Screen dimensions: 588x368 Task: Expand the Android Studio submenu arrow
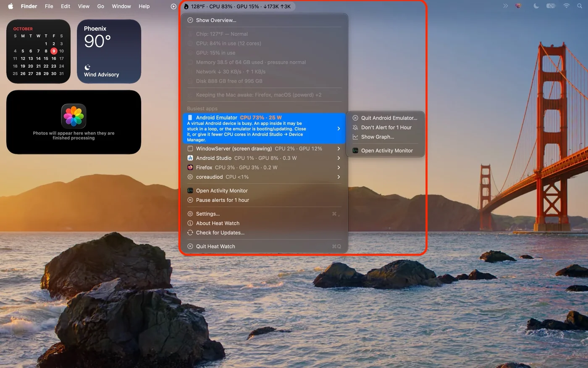coord(339,158)
